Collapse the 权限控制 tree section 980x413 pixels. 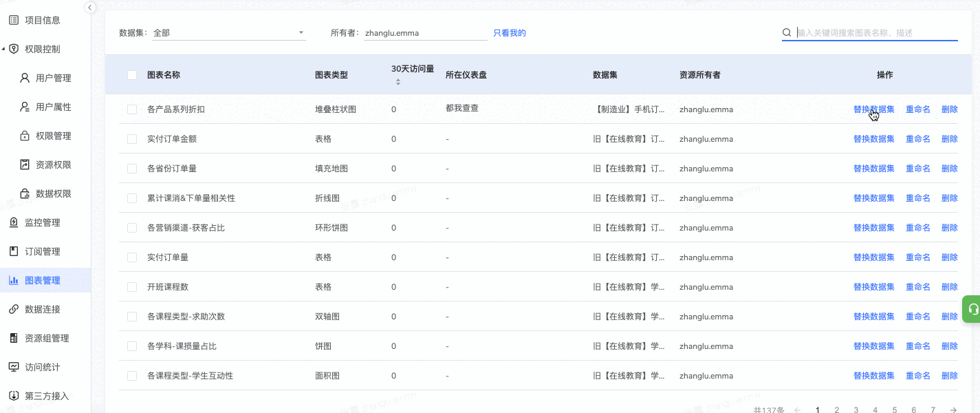coord(4,50)
